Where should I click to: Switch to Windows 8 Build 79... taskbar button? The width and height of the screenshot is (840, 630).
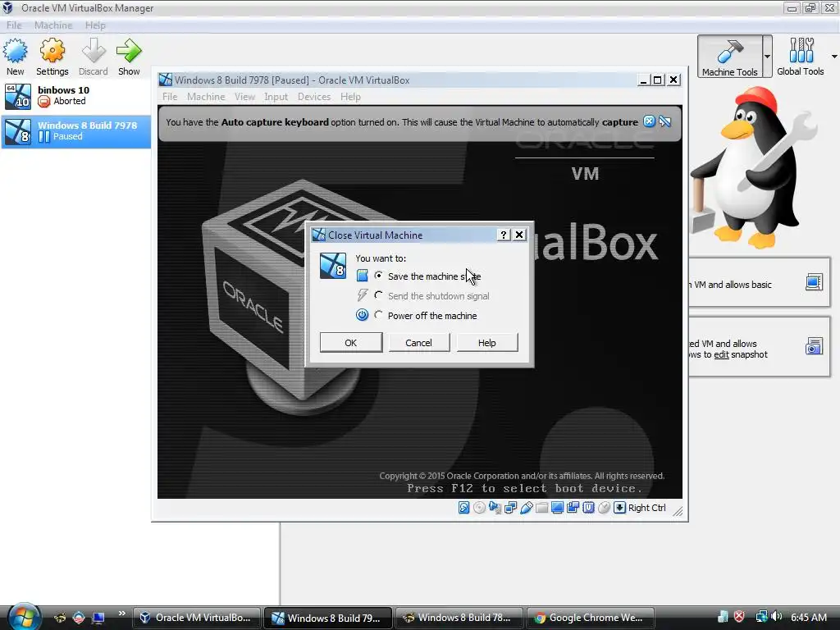[328, 618]
